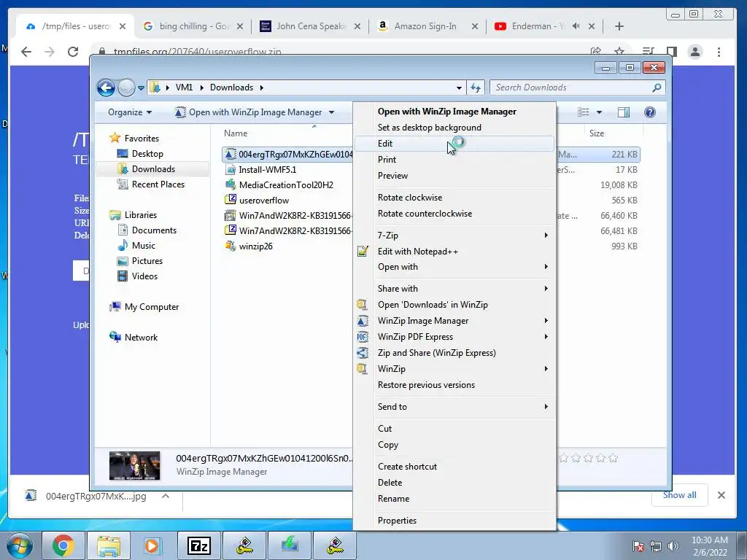Image resolution: width=747 pixels, height=560 pixels.
Task: Choose Print from the context menu
Action: [454, 160]
